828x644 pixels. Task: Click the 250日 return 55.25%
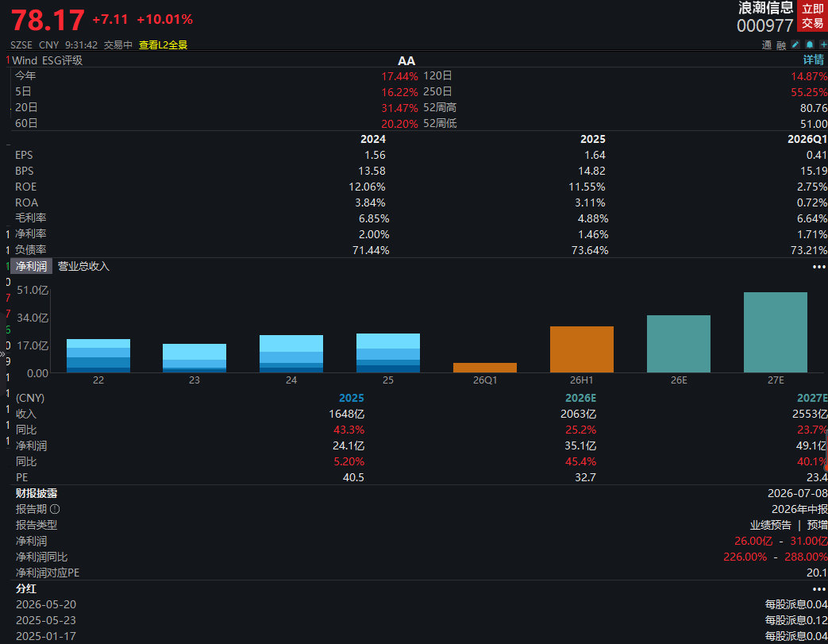click(809, 92)
